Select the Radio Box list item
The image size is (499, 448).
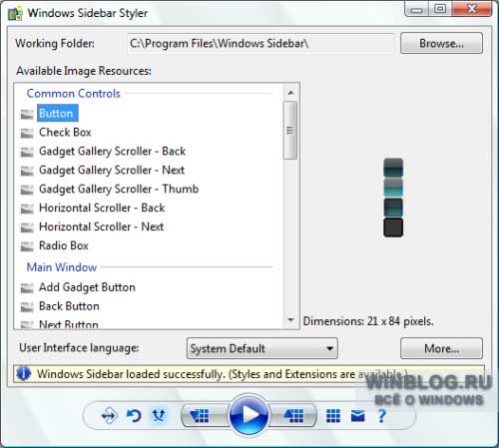point(64,245)
